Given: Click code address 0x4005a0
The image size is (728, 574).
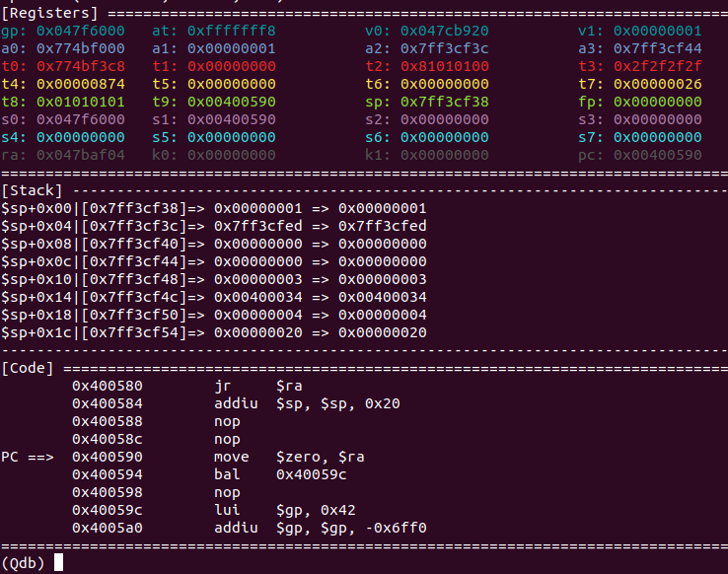Looking at the screenshot, I should pyautogui.click(x=108, y=528).
